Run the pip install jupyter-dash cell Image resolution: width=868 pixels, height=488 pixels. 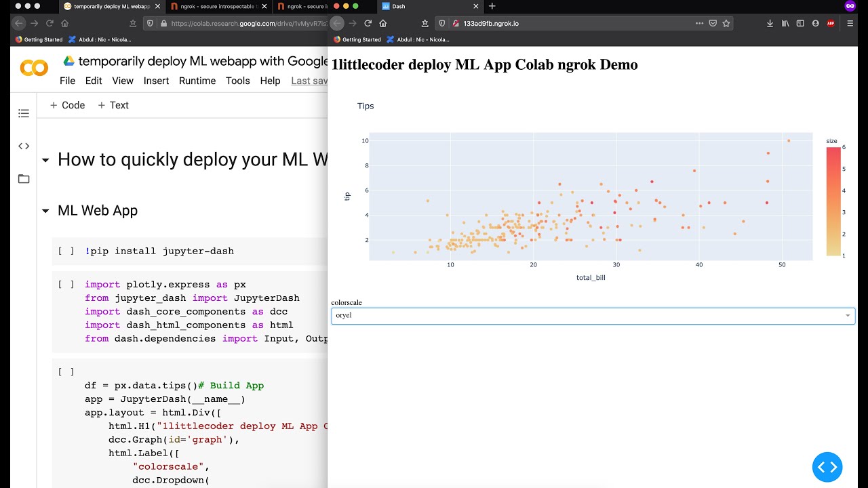pyautogui.click(x=66, y=251)
